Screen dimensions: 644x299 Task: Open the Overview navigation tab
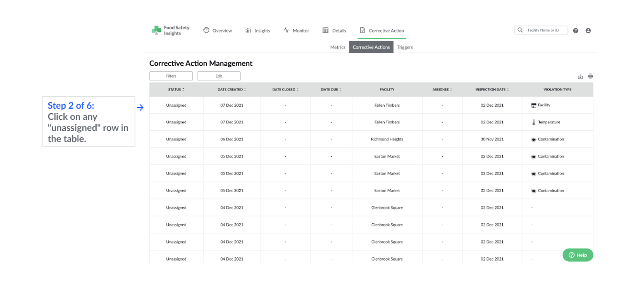pos(218,31)
